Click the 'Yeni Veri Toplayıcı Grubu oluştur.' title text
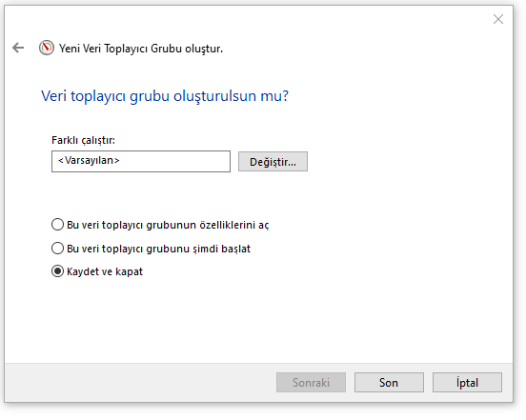 coord(141,49)
